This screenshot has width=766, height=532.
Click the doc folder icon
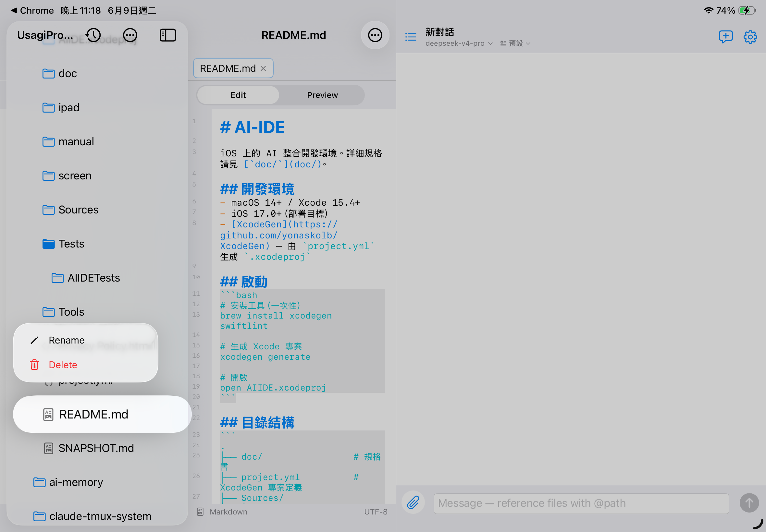(48, 73)
